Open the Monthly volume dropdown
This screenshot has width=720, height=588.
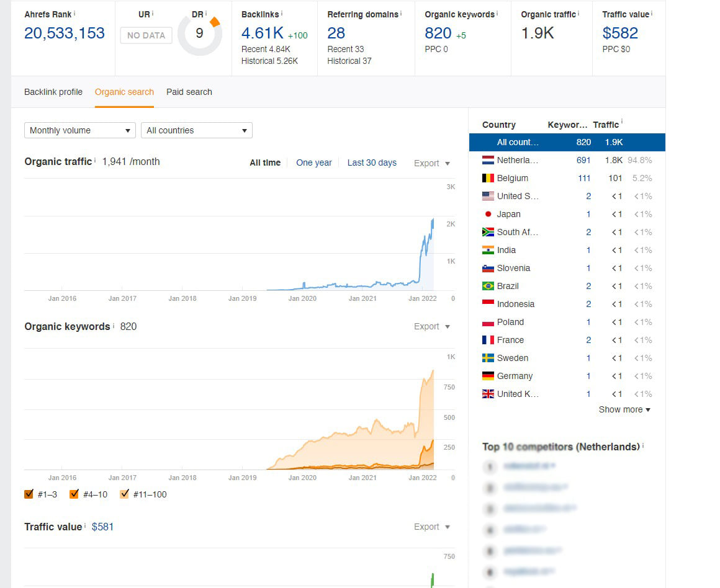click(x=79, y=130)
